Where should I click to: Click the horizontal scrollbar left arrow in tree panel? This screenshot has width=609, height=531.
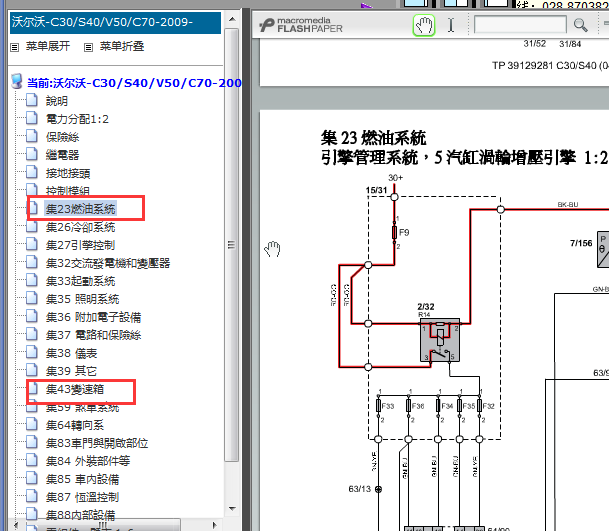pos(16,525)
